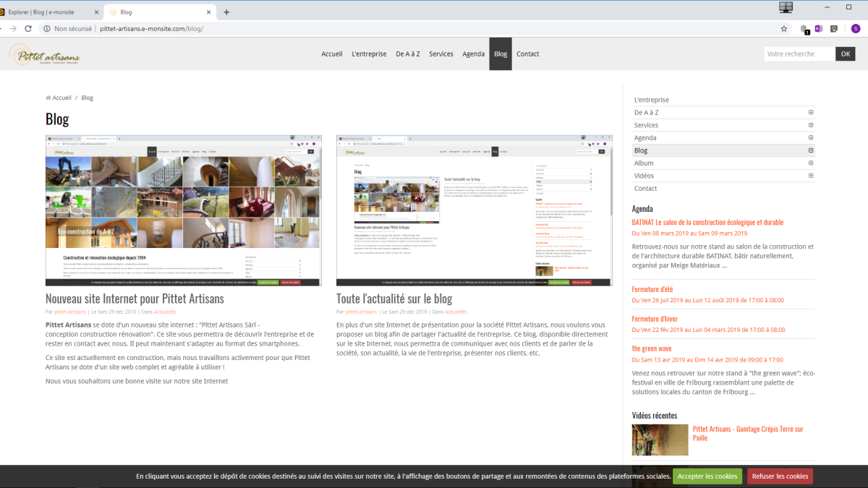Open Contact in the sidebar menu
868x488 pixels.
[646, 189]
